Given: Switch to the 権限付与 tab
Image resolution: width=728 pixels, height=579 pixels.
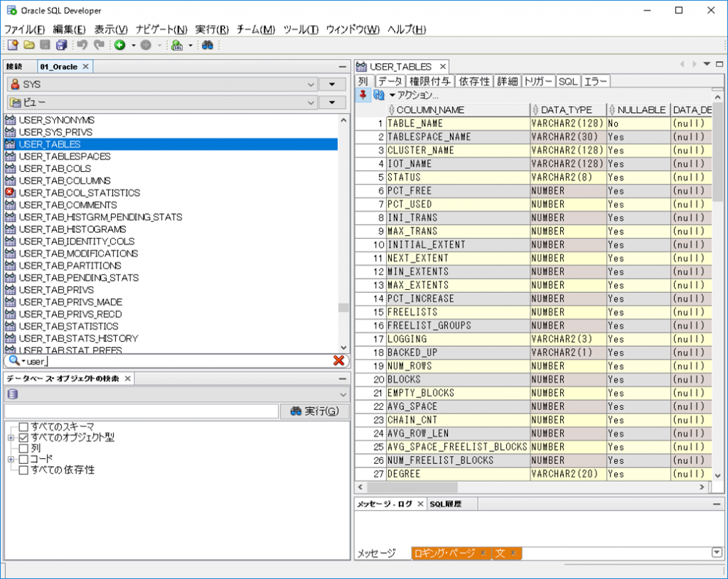Looking at the screenshot, I should tap(430, 81).
